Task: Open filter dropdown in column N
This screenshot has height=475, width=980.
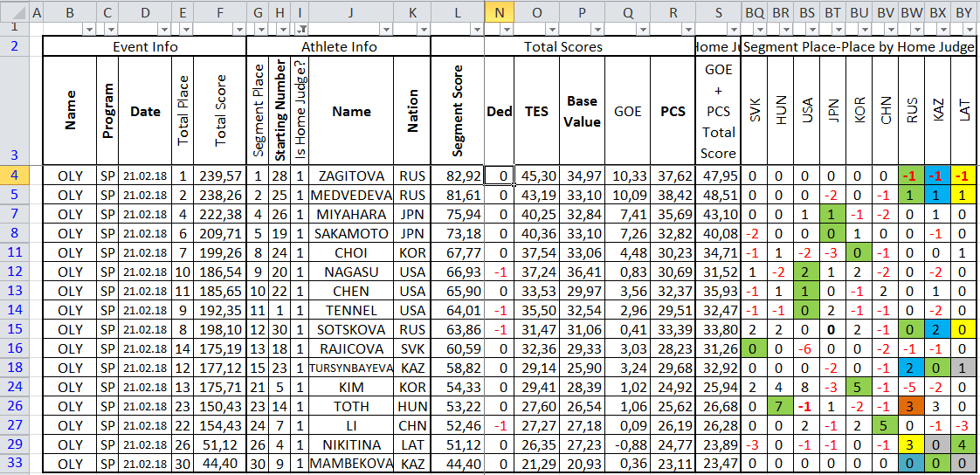Action: click(x=507, y=30)
